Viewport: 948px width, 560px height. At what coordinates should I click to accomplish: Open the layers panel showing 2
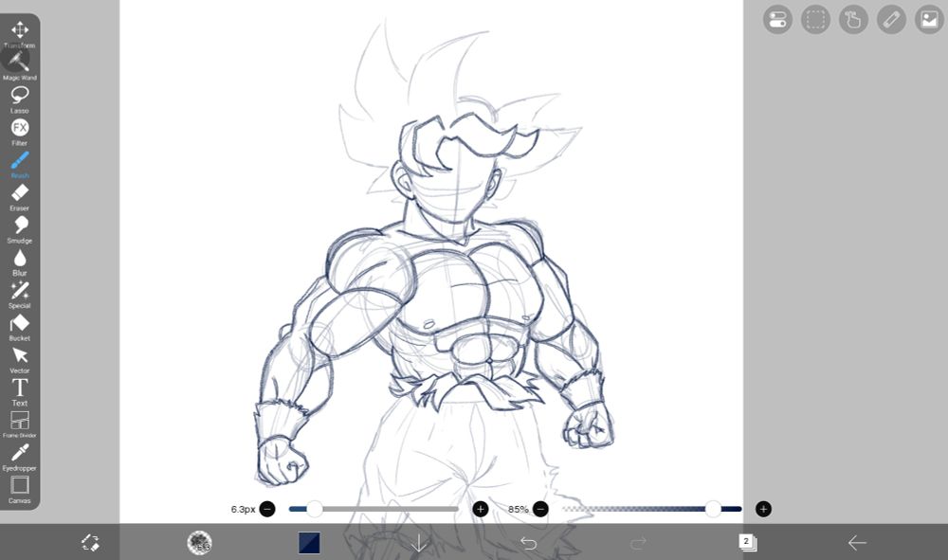tap(748, 543)
